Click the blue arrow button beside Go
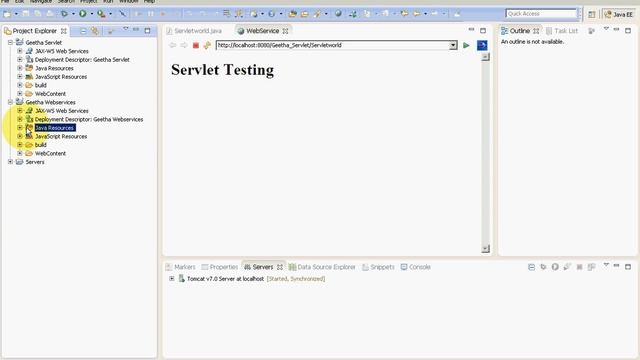This screenshot has width=640, height=360. 482,45
